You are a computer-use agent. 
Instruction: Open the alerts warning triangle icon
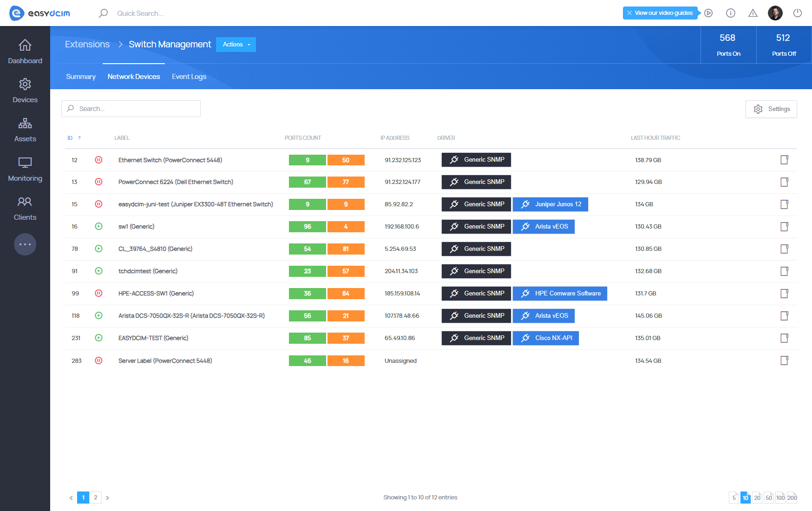coord(753,13)
